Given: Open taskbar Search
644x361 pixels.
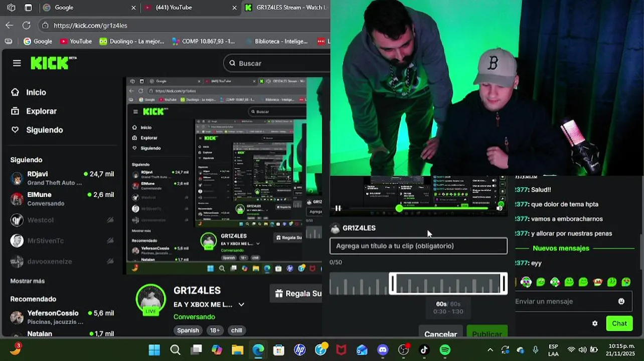Looking at the screenshot, I should (175, 349).
